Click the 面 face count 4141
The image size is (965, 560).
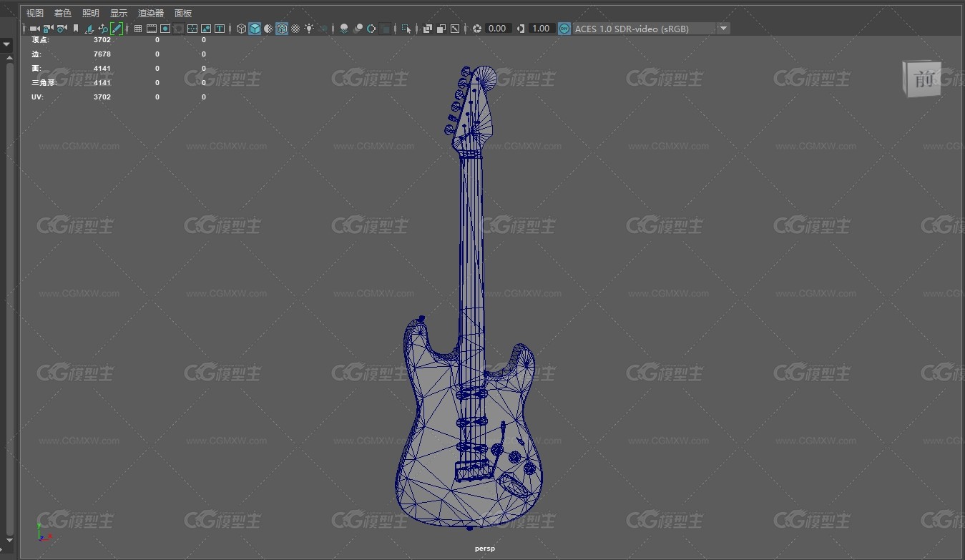(x=102, y=69)
